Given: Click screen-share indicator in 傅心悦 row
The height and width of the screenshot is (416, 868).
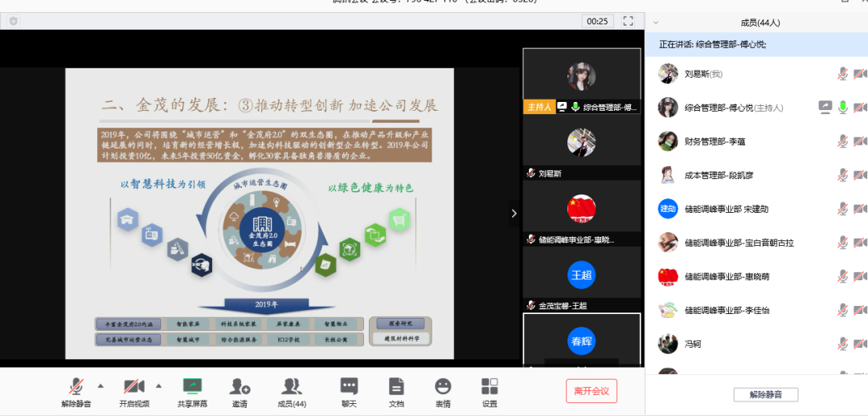Looking at the screenshot, I should 825,108.
